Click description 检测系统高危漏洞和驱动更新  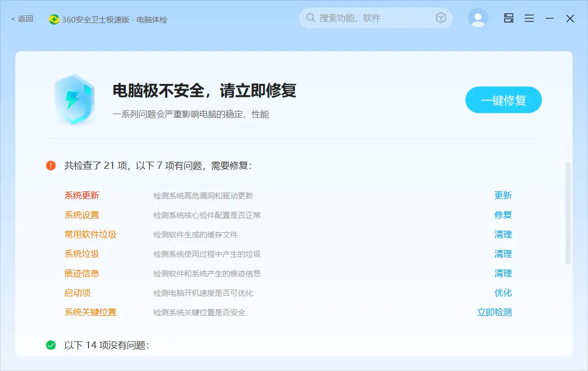pyautogui.click(x=203, y=196)
